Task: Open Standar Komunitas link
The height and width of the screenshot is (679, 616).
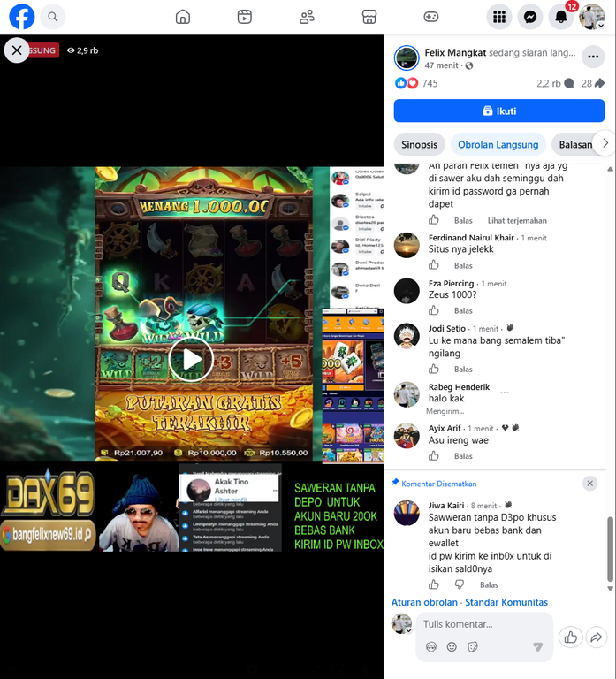Action: tap(506, 602)
